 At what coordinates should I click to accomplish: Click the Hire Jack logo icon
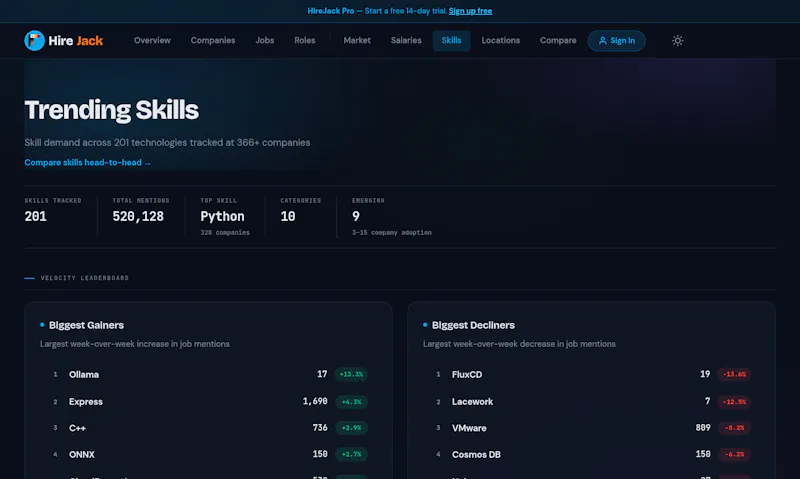34,40
